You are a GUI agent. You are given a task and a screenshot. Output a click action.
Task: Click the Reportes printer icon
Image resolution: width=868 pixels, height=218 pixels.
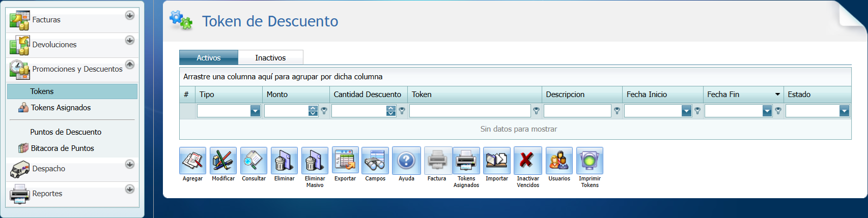(19, 194)
